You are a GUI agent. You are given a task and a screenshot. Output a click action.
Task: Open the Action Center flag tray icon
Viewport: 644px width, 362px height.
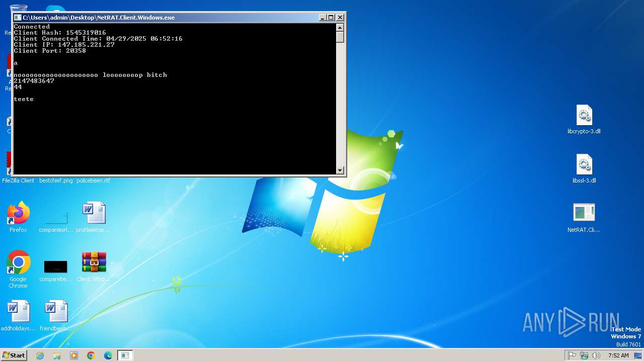click(x=572, y=355)
